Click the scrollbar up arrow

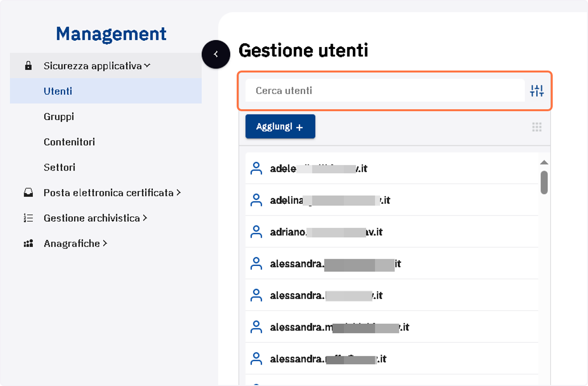(544, 163)
